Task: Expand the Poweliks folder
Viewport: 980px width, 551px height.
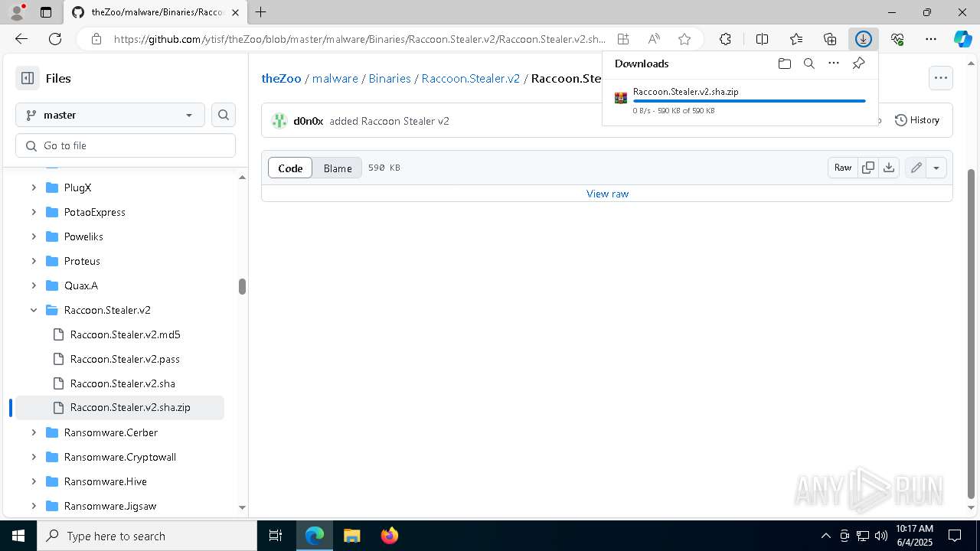Action: [34, 236]
